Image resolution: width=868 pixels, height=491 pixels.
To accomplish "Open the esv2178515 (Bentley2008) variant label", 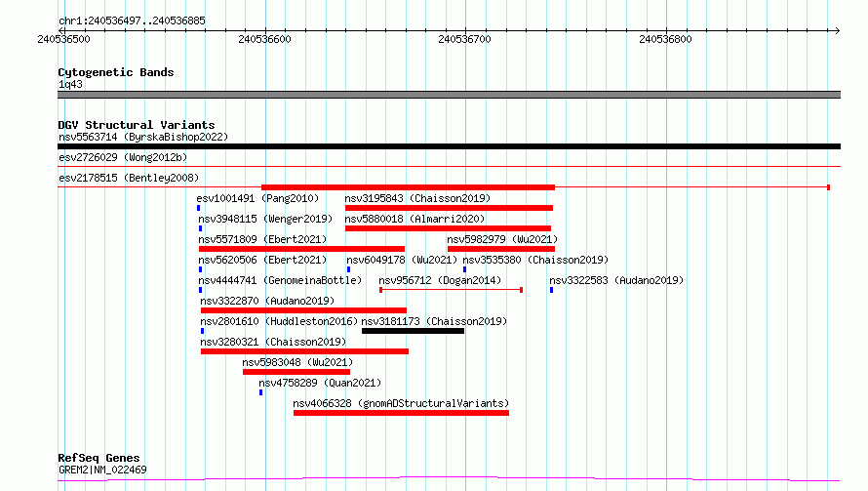I will coord(129,178).
